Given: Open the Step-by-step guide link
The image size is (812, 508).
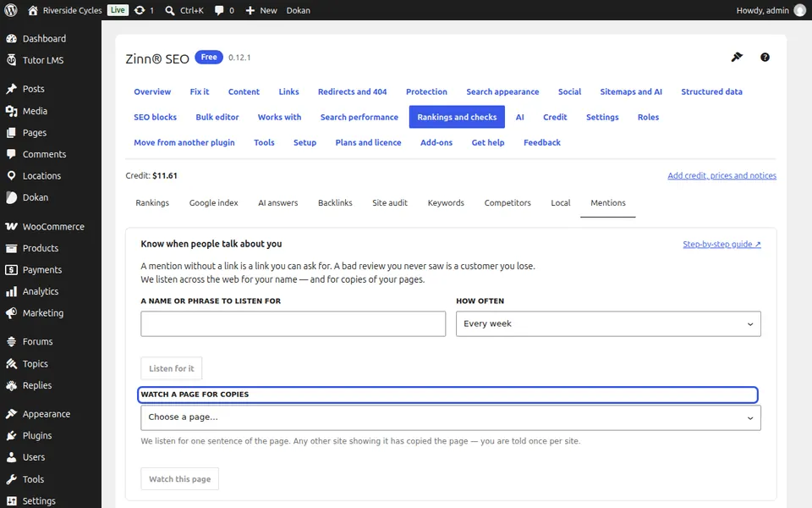Looking at the screenshot, I should coord(721,244).
